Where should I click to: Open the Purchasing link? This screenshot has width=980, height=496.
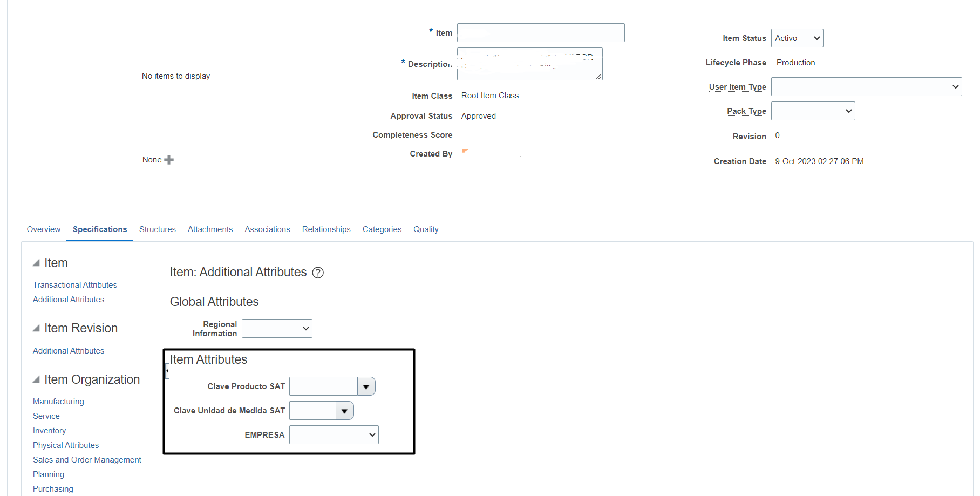(x=52, y=488)
